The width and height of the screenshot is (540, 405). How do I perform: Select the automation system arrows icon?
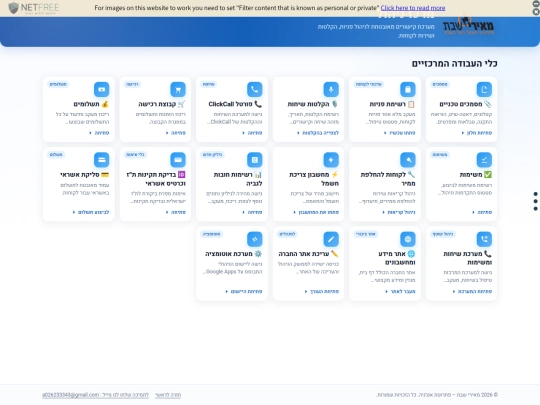[x=255, y=239]
